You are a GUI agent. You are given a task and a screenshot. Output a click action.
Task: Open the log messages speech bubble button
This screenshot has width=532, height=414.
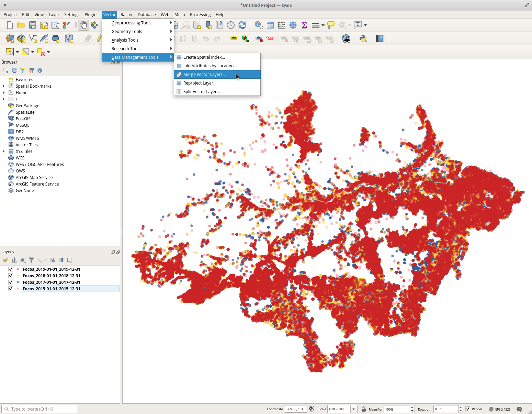coord(519,409)
